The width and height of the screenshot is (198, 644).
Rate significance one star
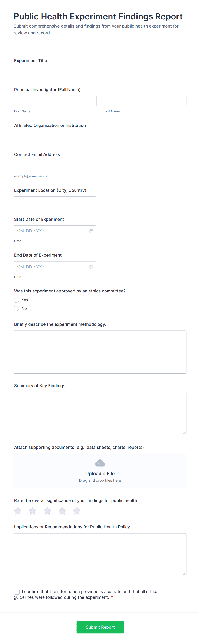18,511
